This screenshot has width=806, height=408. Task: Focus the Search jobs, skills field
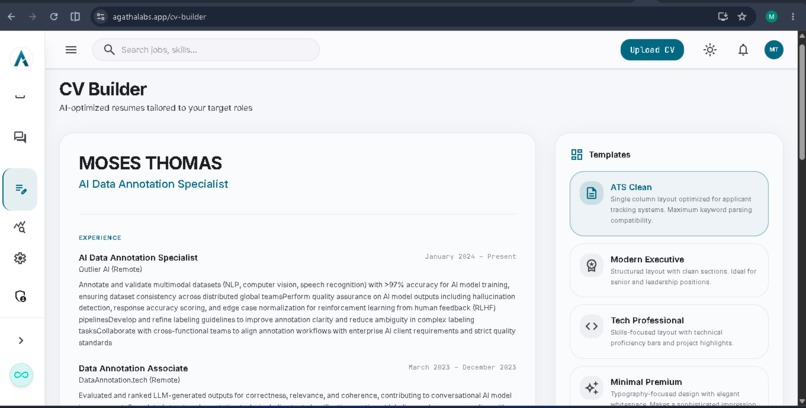(x=206, y=50)
